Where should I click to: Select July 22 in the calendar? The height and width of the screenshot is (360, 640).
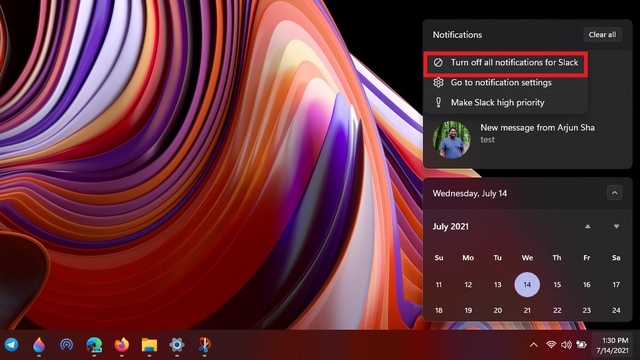[x=557, y=310]
